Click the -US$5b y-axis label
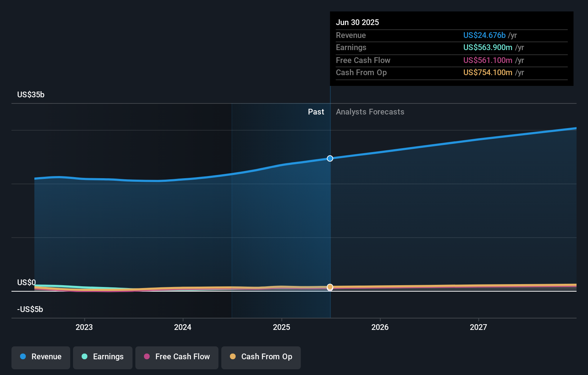The width and height of the screenshot is (588, 375). tap(30, 309)
